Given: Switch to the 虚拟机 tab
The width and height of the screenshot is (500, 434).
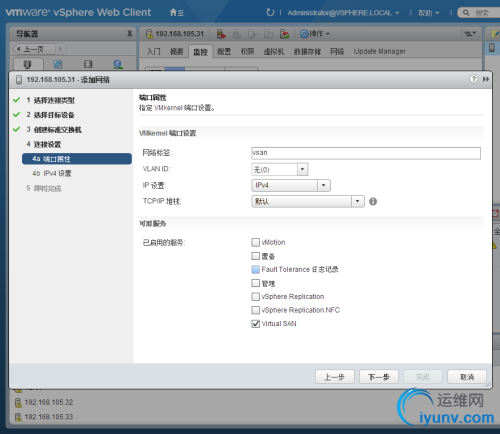Looking at the screenshot, I should tap(274, 51).
